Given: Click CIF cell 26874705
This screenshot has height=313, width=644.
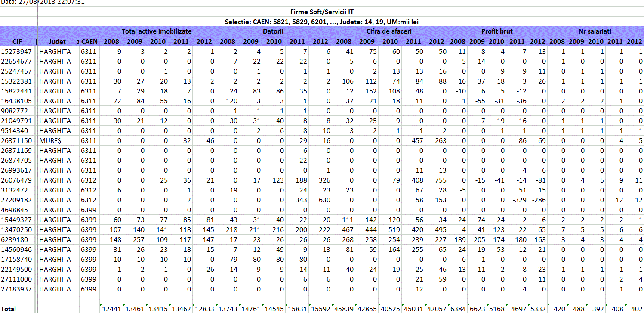Looking at the screenshot, I should [x=17, y=160].
